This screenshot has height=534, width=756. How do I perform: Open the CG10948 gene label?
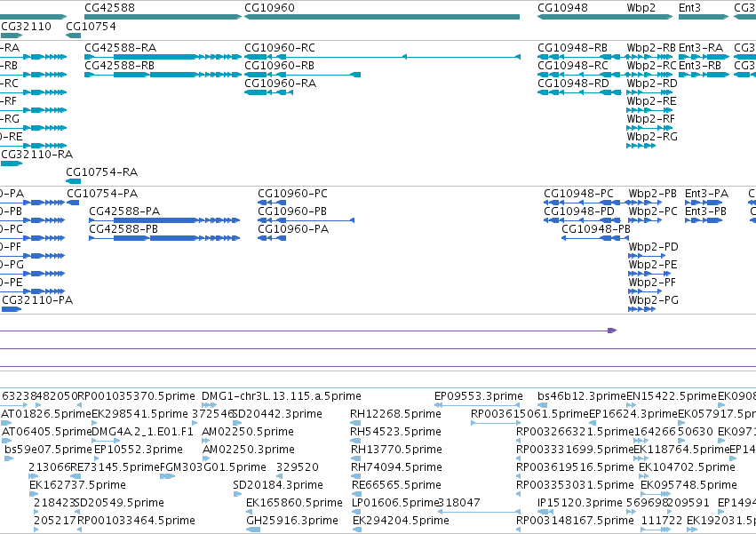(562, 8)
